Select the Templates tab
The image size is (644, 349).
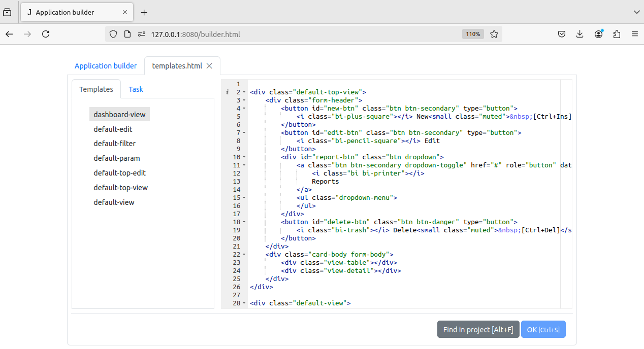coord(96,89)
